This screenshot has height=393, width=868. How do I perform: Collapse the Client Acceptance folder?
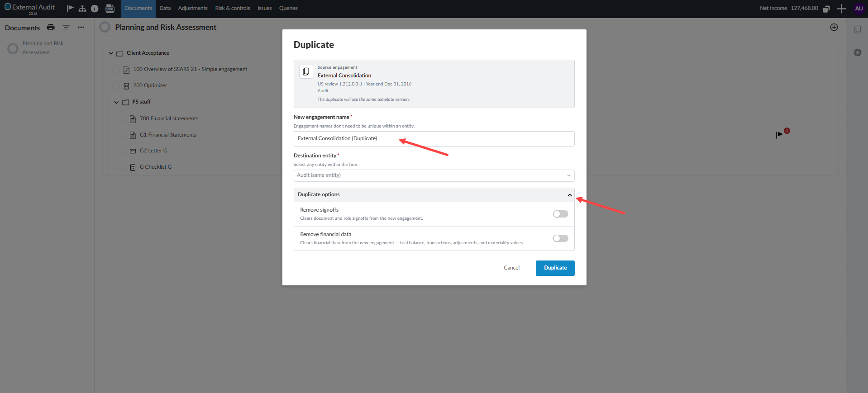click(x=111, y=53)
